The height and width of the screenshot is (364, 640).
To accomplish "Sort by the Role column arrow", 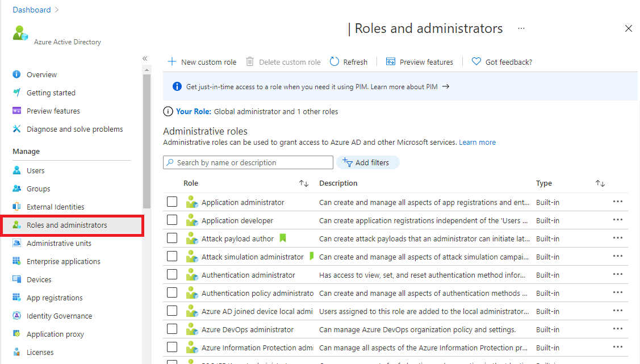I will [x=303, y=183].
